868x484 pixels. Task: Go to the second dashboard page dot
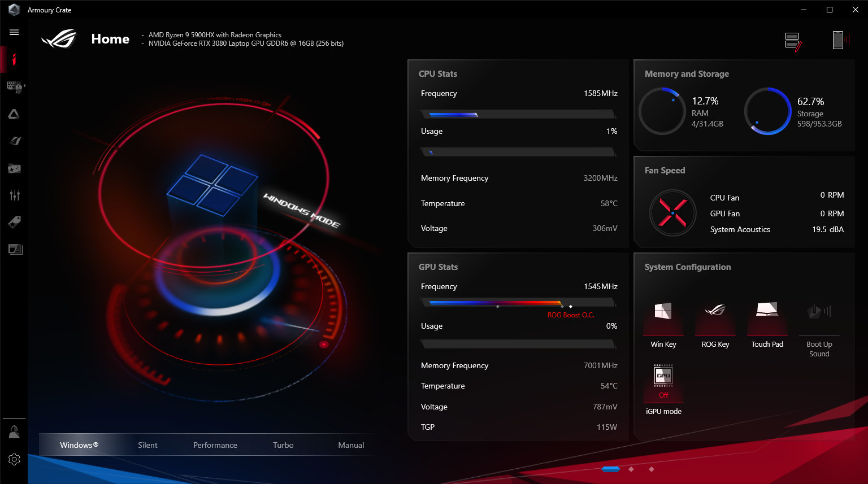click(631, 469)
